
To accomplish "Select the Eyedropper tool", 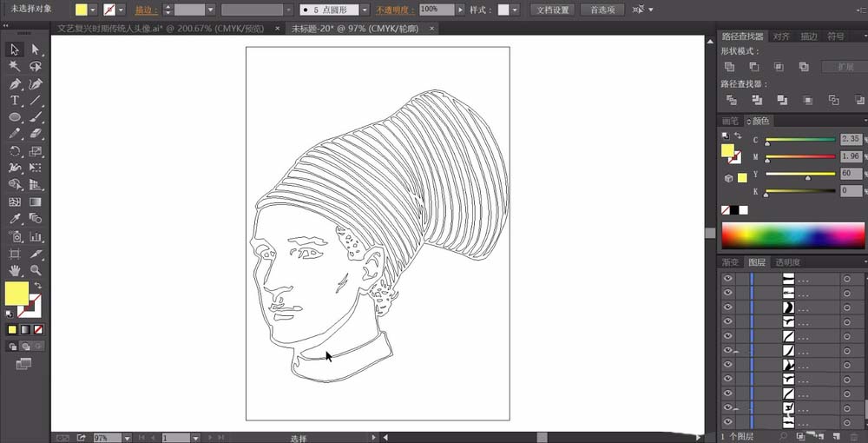I will pos(15,219).
